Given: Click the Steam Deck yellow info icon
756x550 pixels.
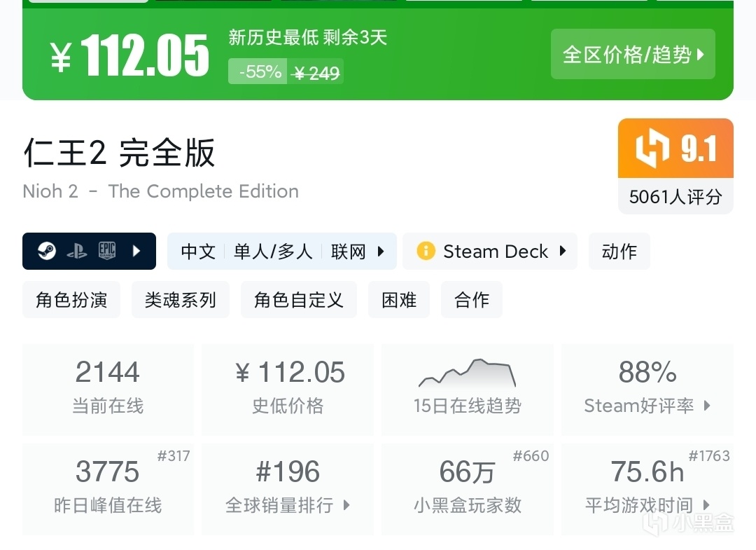Looking at the screenshot, I should tap(426, 252).
